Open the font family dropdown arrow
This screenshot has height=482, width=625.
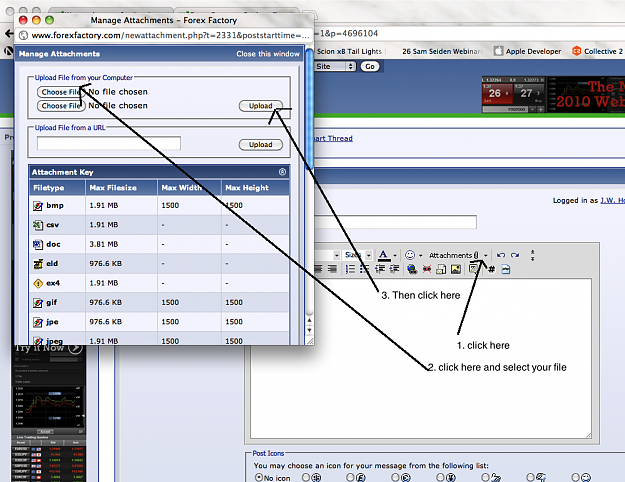coord(337,255)
